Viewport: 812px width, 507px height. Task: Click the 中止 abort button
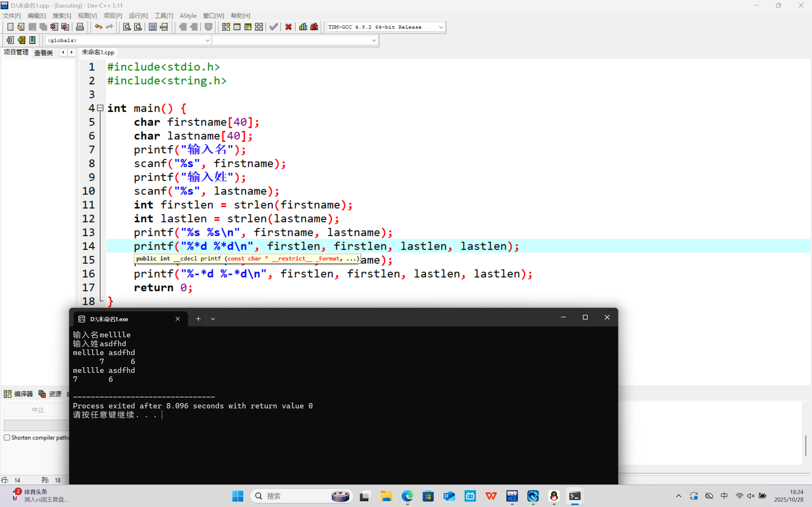click(x=37, y=410)
